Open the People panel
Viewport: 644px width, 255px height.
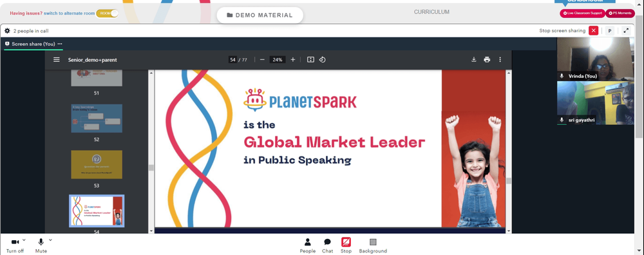click(308, 245)
